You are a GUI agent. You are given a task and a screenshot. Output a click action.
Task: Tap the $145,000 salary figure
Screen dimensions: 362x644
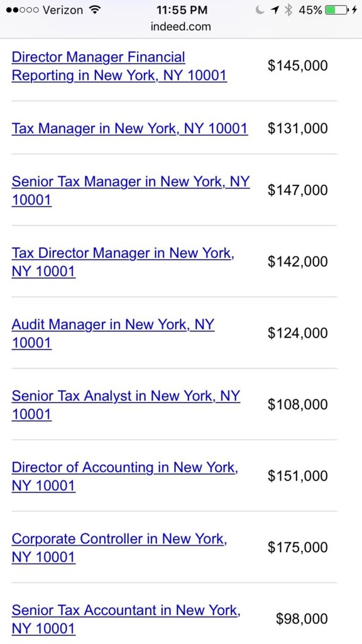point(297,65)
